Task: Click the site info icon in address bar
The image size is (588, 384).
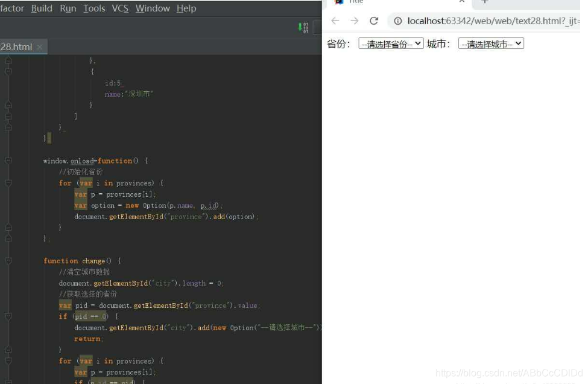Action: coord(397,21)
